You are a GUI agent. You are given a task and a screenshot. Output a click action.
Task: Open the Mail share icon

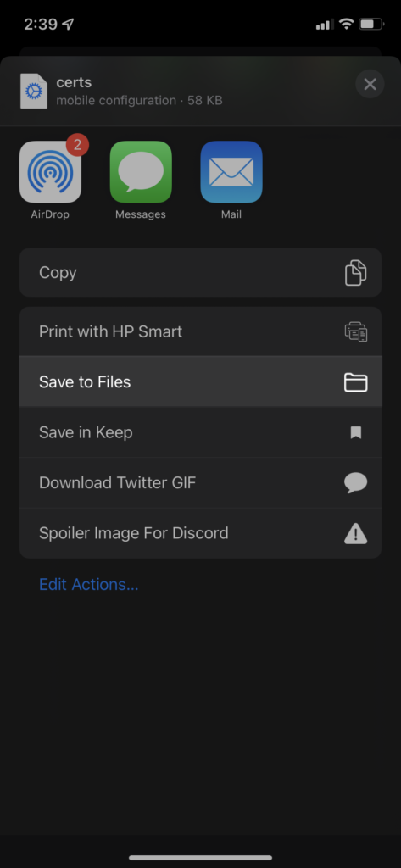pos(231,171)
